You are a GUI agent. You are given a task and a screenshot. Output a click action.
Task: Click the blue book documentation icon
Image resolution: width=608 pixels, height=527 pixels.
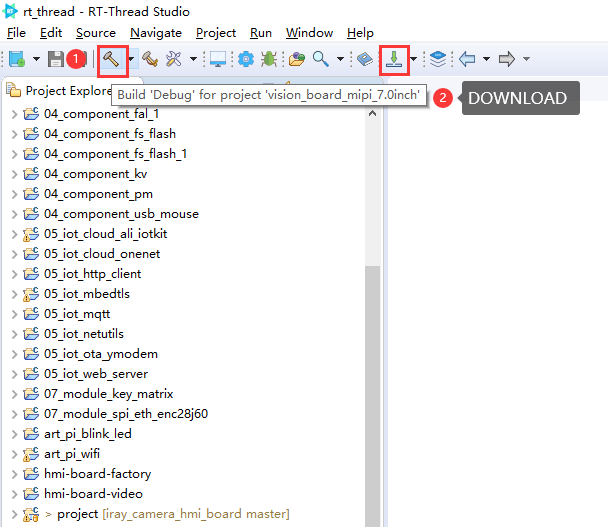(x=364, y=59)
